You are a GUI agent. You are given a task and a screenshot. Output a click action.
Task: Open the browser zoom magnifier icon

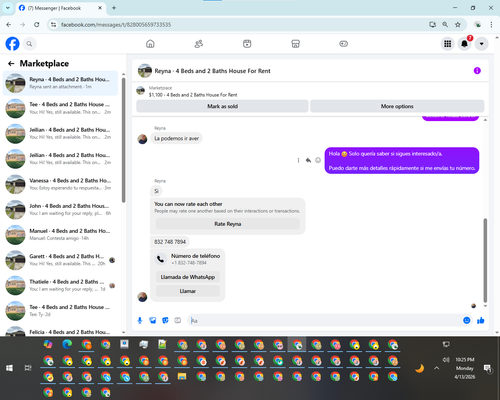click(445, 24)
